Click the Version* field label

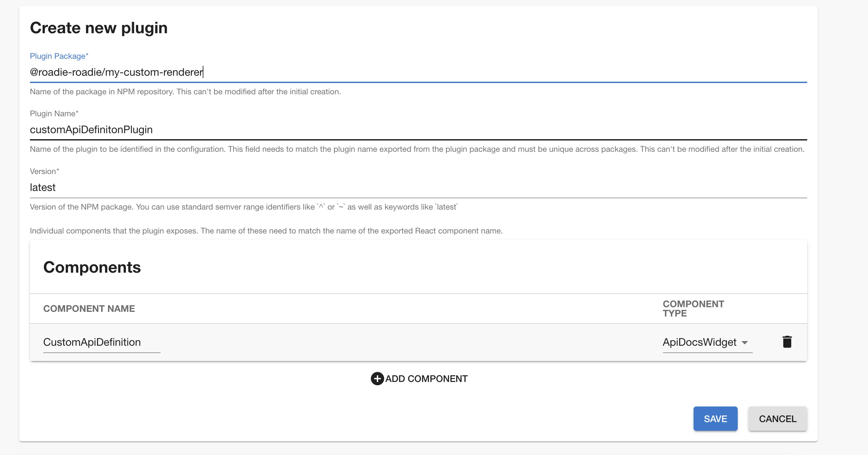click(44, 171)
